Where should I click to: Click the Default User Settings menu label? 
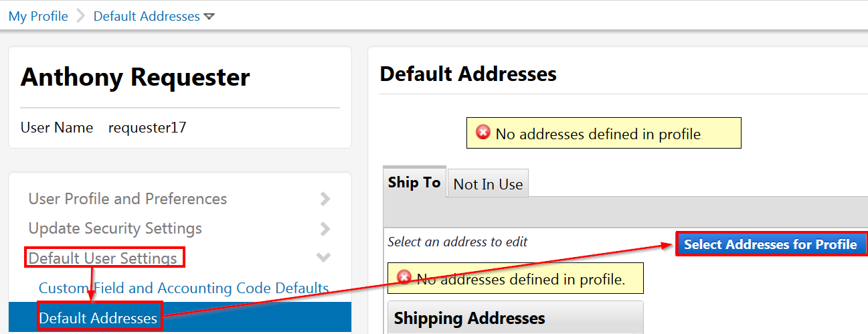[103, 258]
